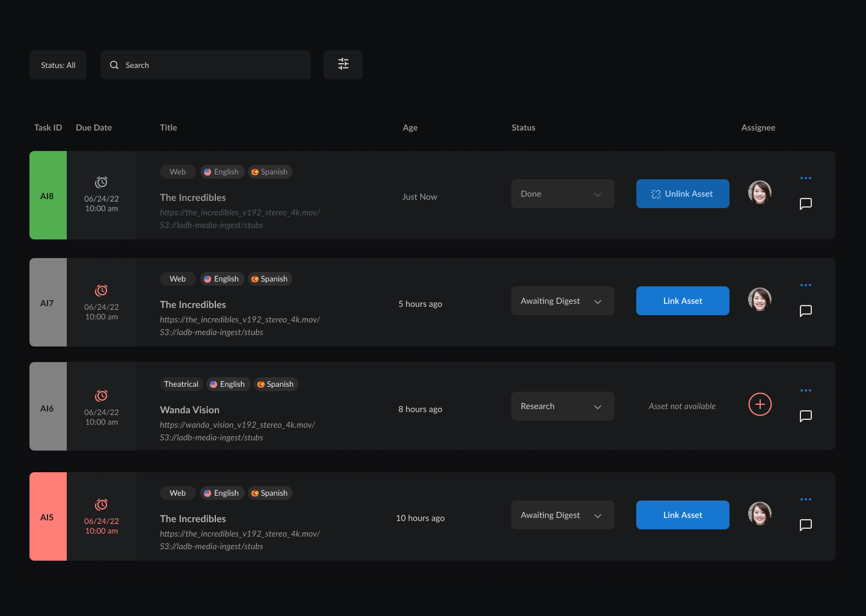Image resolution: width=866 pixels, height=616 pixels.
Task: Open comments for task AI6
Action: pos(806,416)
